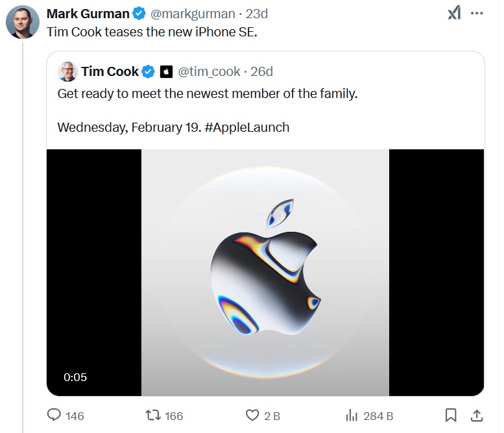
Task: Click the Apple affiliation badge icon
Action: point(166,72)
